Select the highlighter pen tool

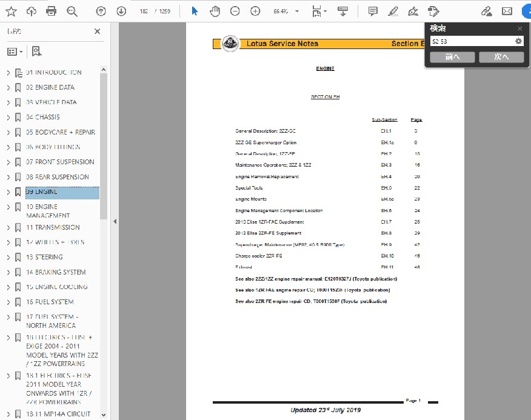(x=393, y=12)
